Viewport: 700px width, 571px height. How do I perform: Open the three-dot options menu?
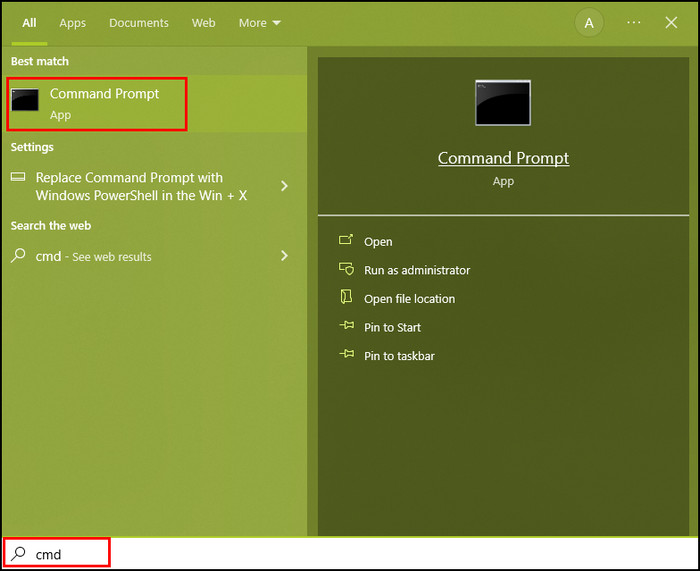point(633,22)
